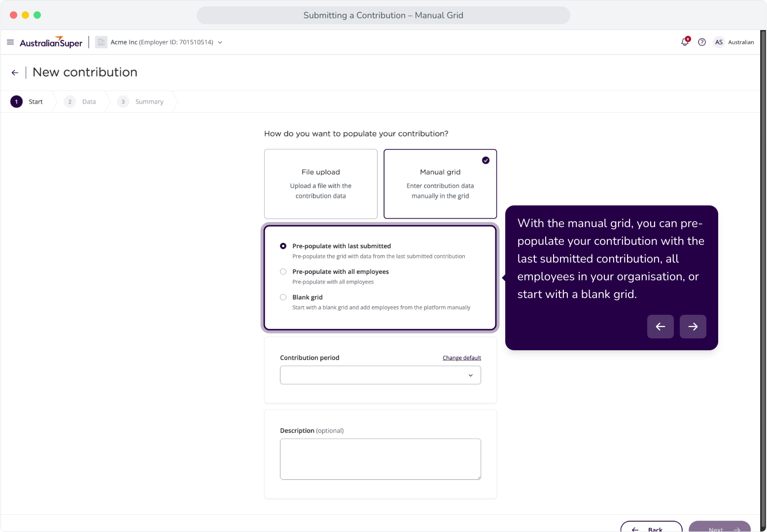Open the AS user avatar menu

point(719,42)
